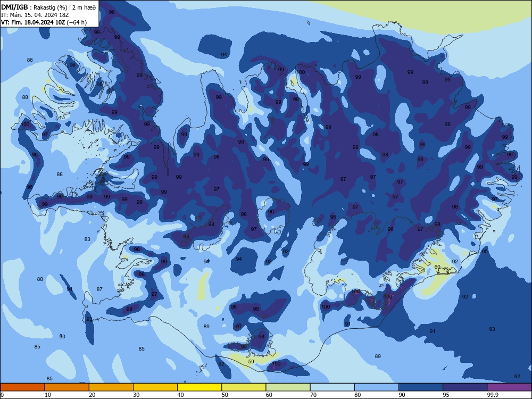
Task: Pick the pale yellow 50–60 legend swatch
Action: point(244,387)
